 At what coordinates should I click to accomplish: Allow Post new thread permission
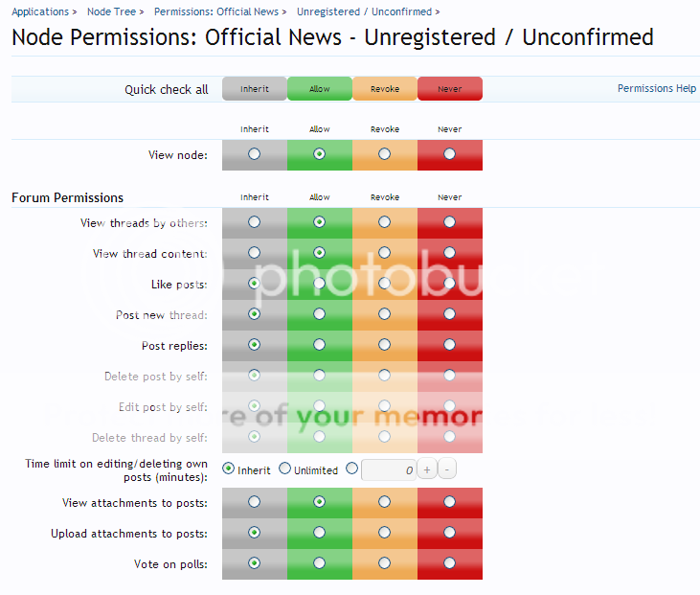click(x=320, y=314)
